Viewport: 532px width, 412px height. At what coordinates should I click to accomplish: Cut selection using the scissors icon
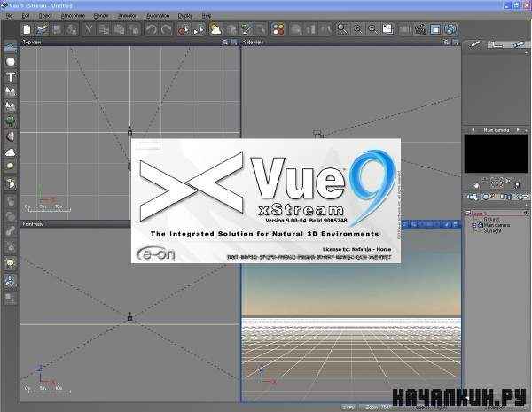click(89, 29)
